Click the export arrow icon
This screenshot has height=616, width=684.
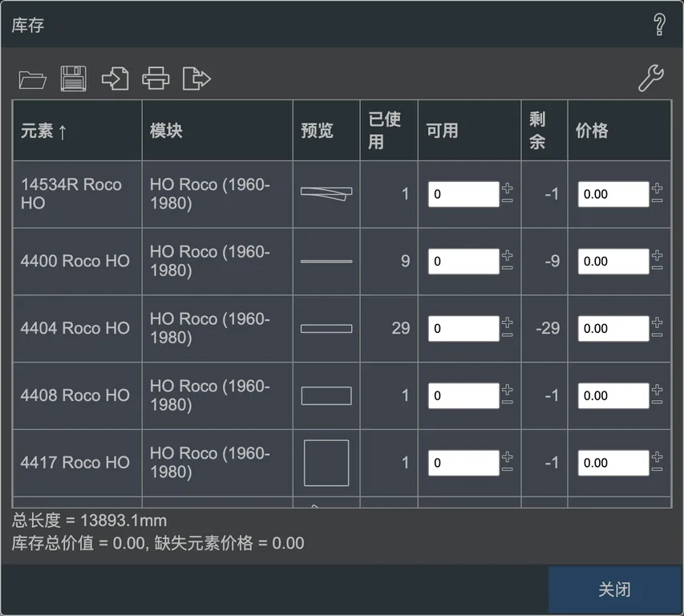(x=196, y=79)
